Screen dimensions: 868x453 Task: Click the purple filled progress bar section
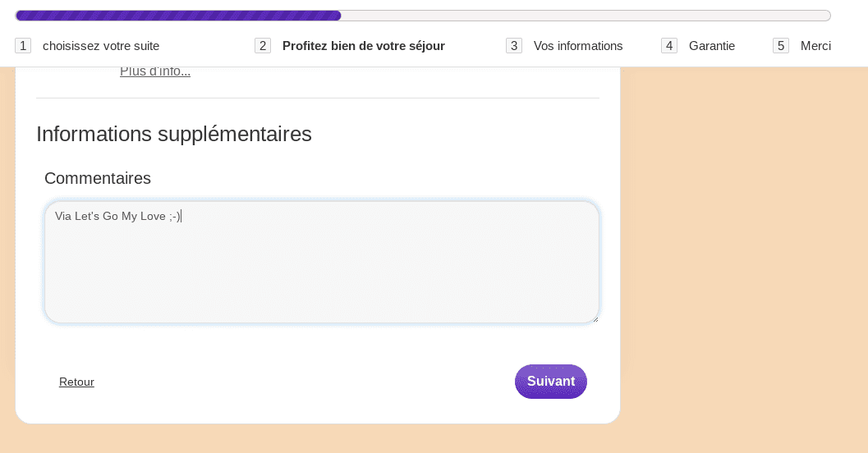pyautogui.click(x=178, y=16)
